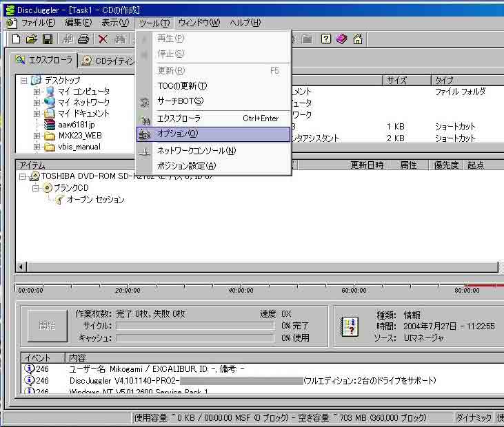Expand the マイ ネットワーク node
Viewport: 504px width, 427px height.
37,103
